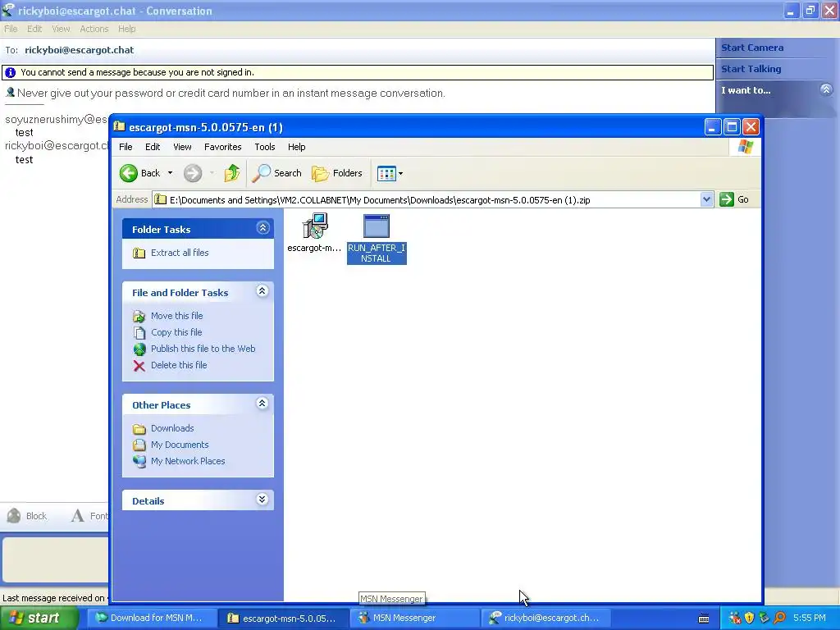Screen dimensions: 840x630
Task: Open the Edit menu in zip window
Action: [153, 147]
